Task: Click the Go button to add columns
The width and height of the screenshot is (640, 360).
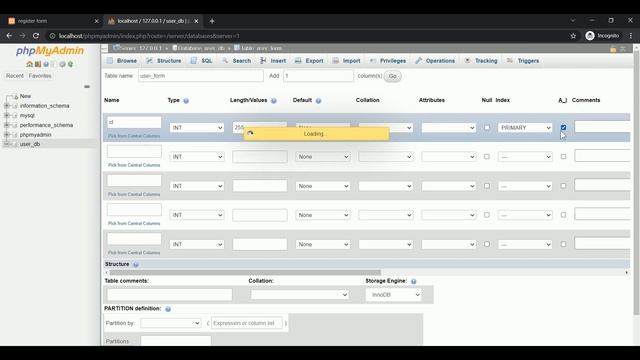Action: 392,76
